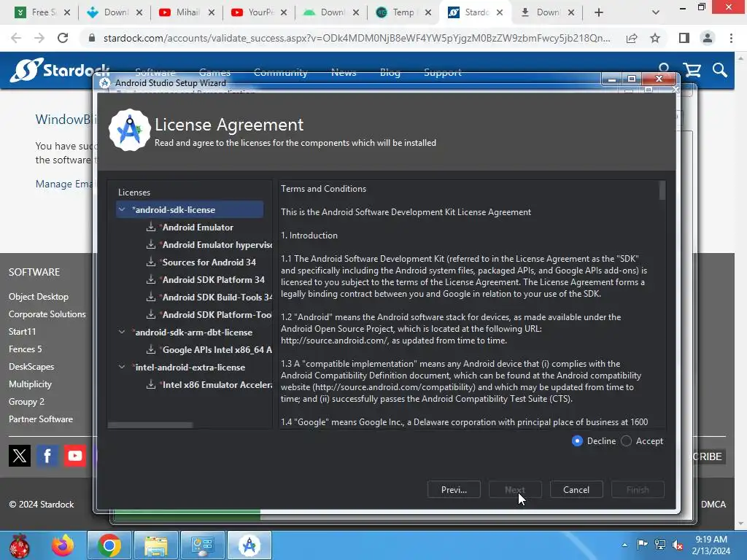Click the address bar URL
Screen dimensions: 747x560
[357, 38]
